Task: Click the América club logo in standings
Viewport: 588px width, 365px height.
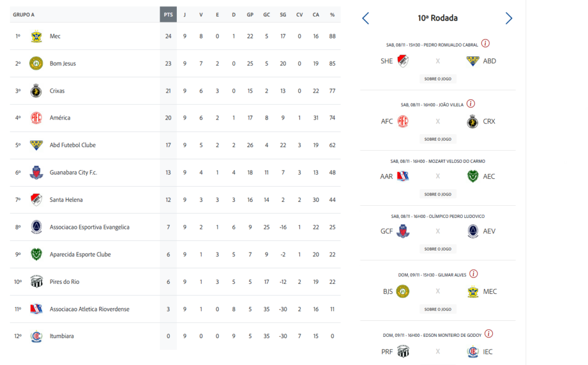Action: pos(36,118)
